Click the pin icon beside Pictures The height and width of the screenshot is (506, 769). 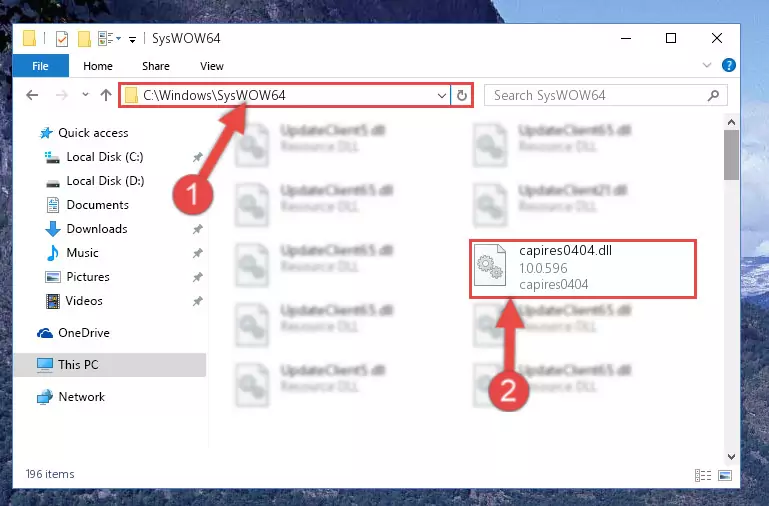coord(197,277)
